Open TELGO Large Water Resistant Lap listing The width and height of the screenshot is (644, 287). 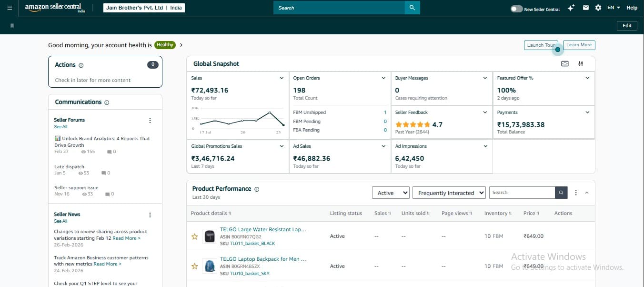pos(263,229)
